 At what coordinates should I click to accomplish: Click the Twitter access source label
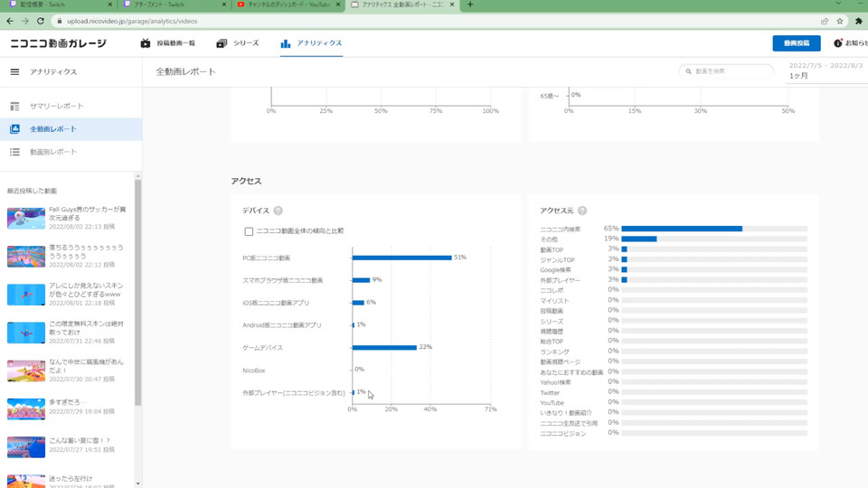[550, 393]
